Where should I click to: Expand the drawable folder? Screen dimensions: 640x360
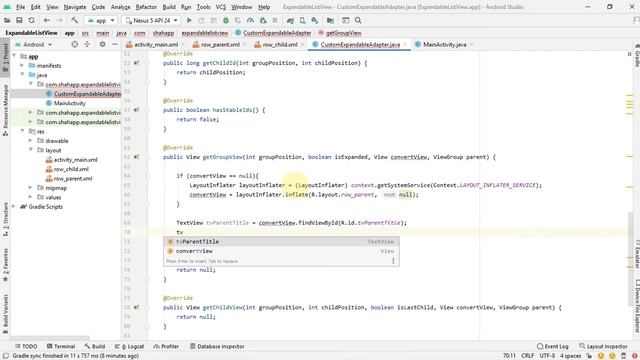(30, 141)
